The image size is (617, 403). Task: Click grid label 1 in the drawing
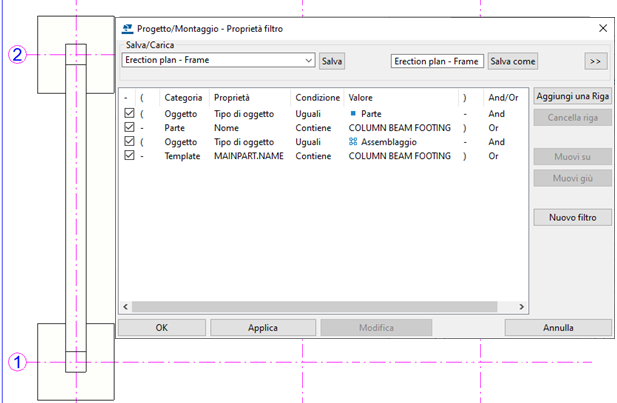tap(17, 362)
